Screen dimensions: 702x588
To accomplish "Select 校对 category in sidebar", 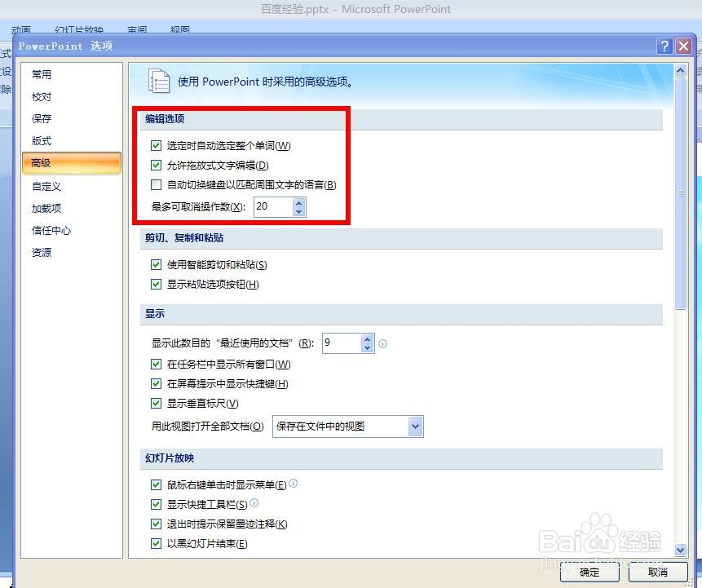I will click(x=72, y=97).
